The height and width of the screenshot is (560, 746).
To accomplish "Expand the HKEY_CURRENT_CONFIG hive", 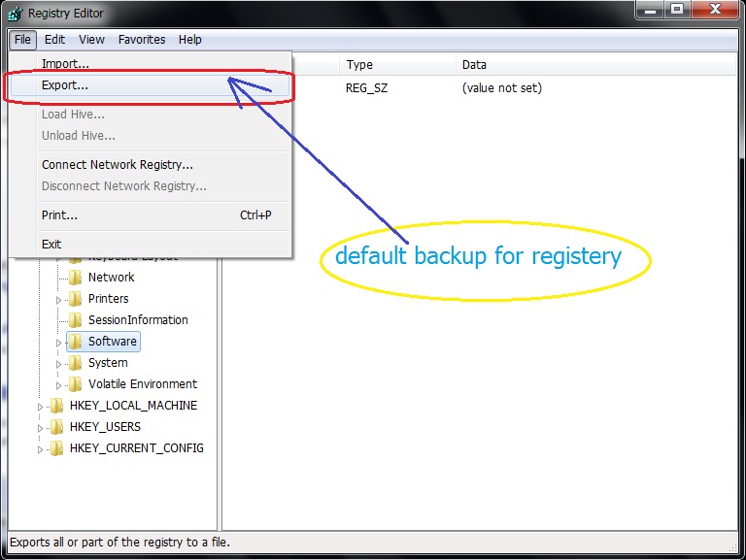I will 40,449.
